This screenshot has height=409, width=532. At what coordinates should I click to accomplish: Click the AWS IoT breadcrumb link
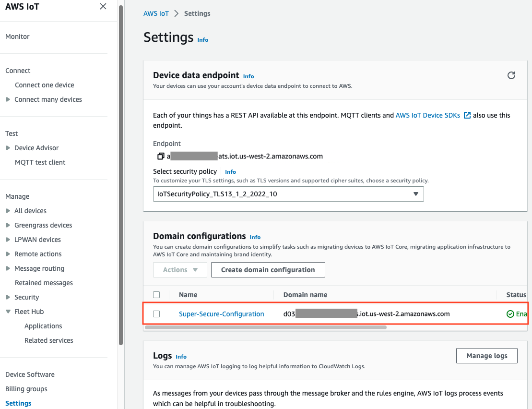click(156, 13)
